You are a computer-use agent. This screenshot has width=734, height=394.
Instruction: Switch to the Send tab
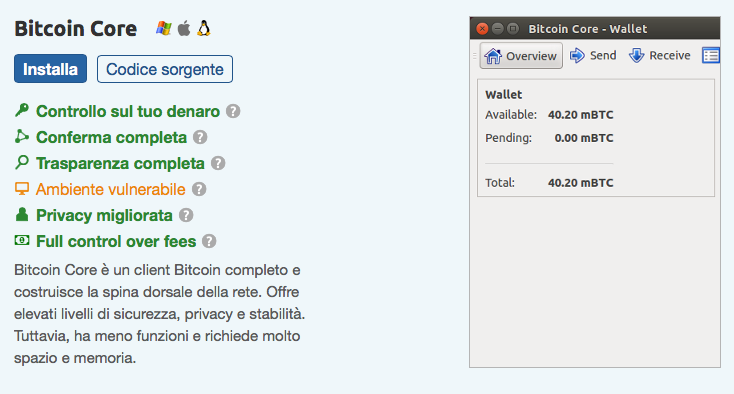tap(593, 55)
